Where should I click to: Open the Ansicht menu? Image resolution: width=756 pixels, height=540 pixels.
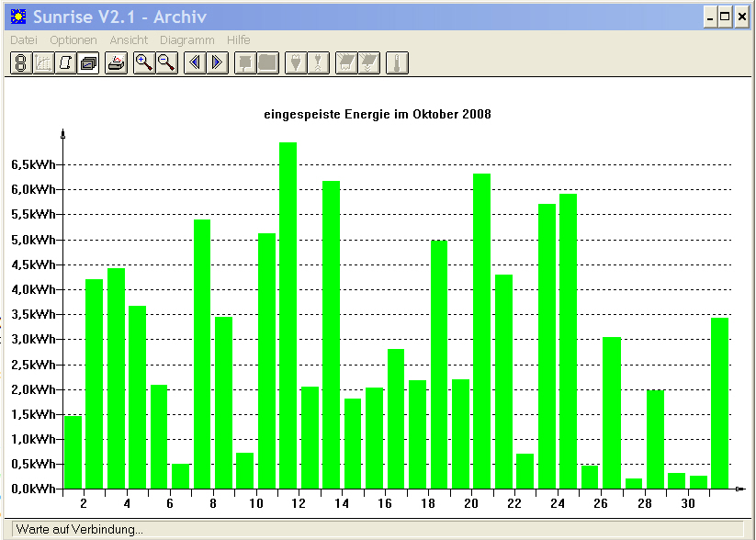pyautogui.click(x=129, y=40)
